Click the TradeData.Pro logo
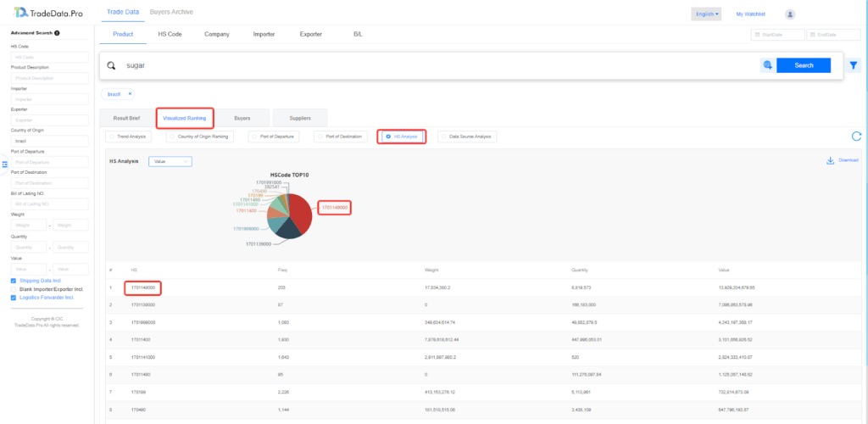The height and width of the screenshot is (424, 868). [x=47, y=13]
